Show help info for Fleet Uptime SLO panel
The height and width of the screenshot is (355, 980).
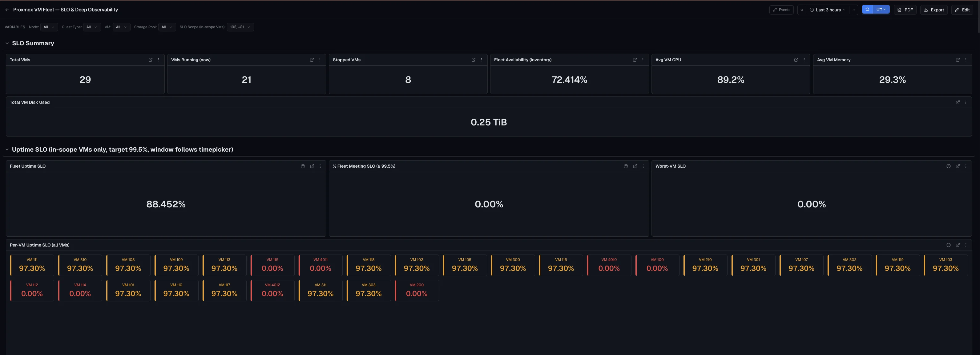303,166
